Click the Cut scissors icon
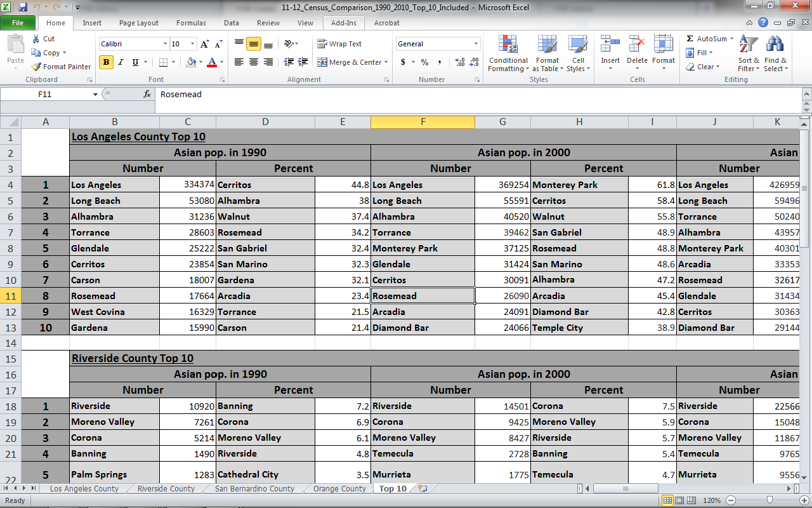The image size is (812, 508). point(36,39)
